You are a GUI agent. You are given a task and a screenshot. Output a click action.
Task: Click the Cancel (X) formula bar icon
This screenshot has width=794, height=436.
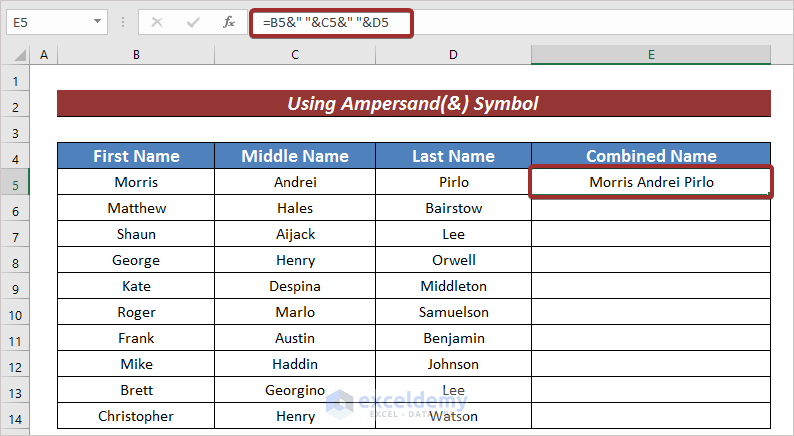coord(157,22)
